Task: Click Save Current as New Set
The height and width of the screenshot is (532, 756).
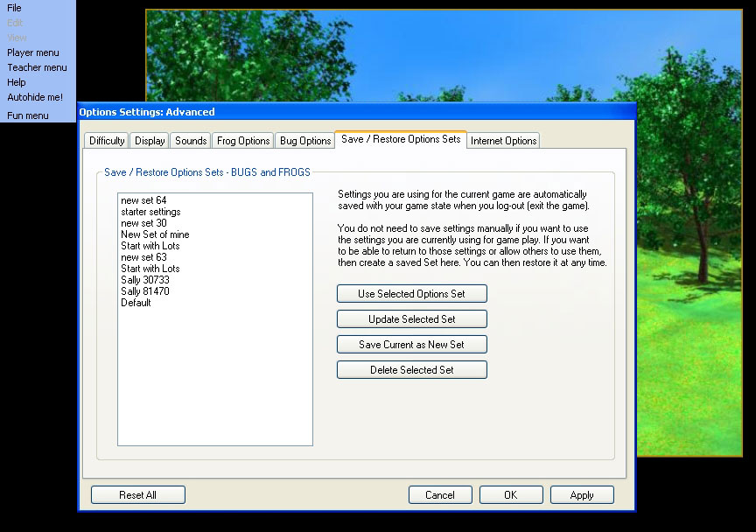Action: pyautogui.click(x=411, y=345)
